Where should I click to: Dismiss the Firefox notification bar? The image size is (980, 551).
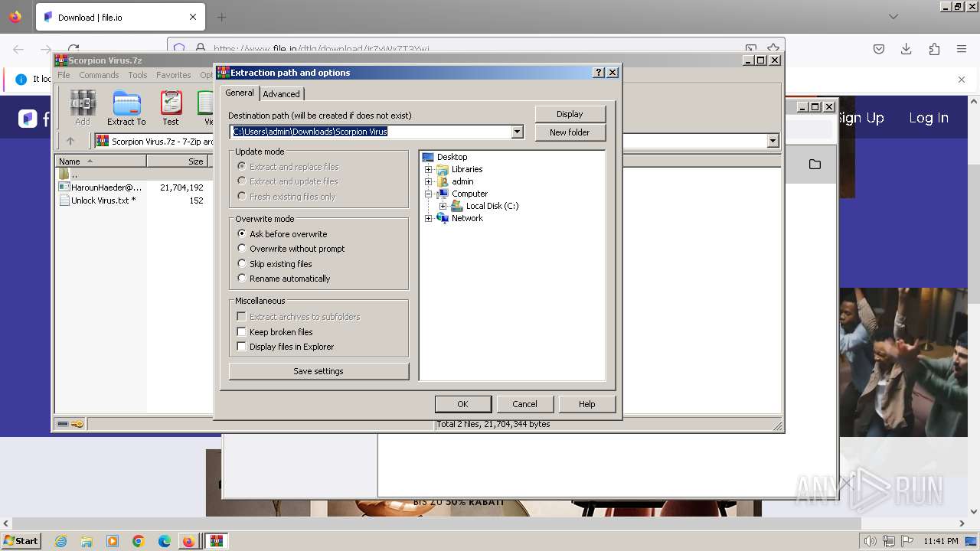[962, 79]
